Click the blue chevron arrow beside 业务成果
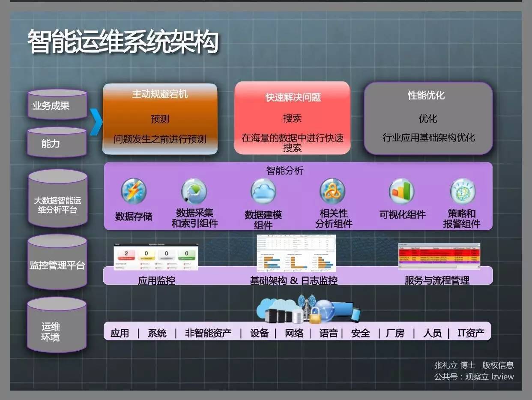This screenshot has width=532, height=400. (96, 121)
